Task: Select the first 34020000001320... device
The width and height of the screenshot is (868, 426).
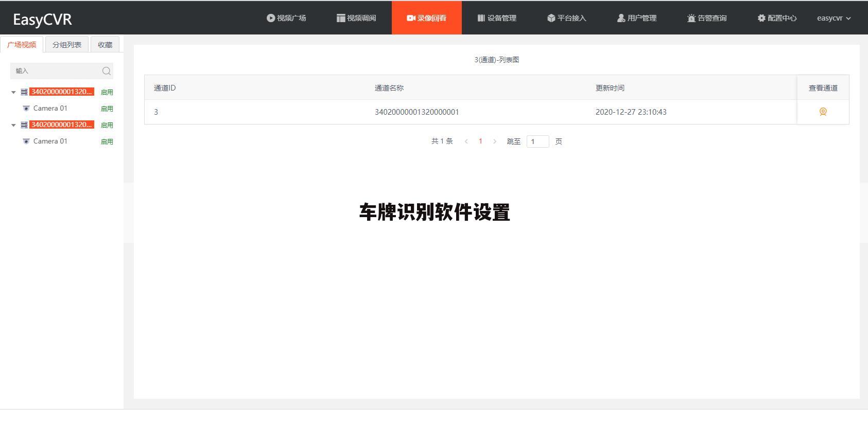Action: (x=62, y=92)
